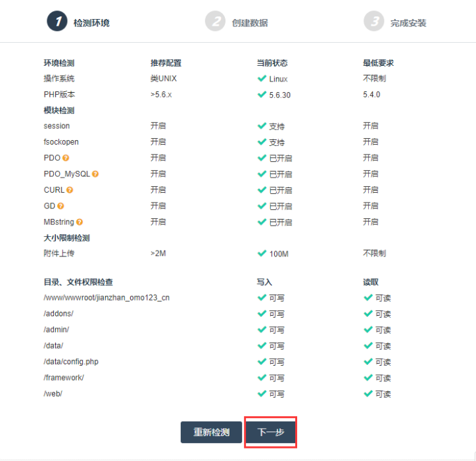Click the /web/ 可读 checkmark
476x461 pixels.
point(368,393)
